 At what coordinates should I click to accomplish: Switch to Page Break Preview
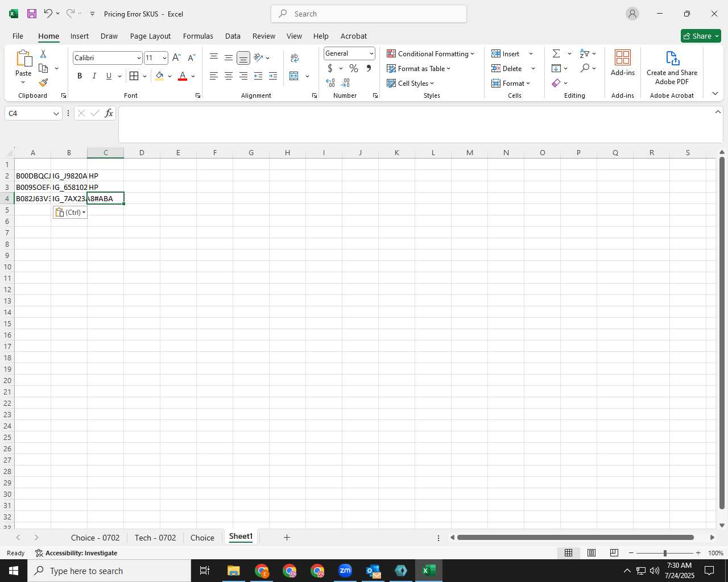pos(614,553)
